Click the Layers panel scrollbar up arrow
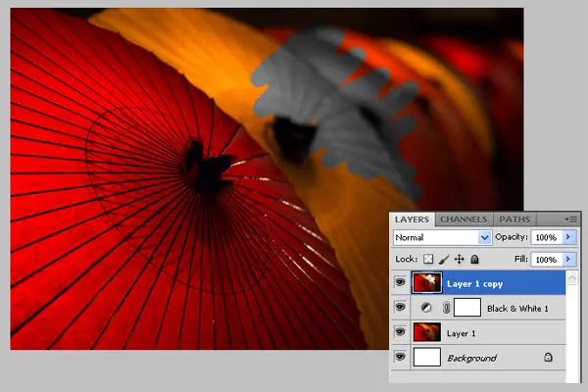Screen dimensions: 588x392 571,278
